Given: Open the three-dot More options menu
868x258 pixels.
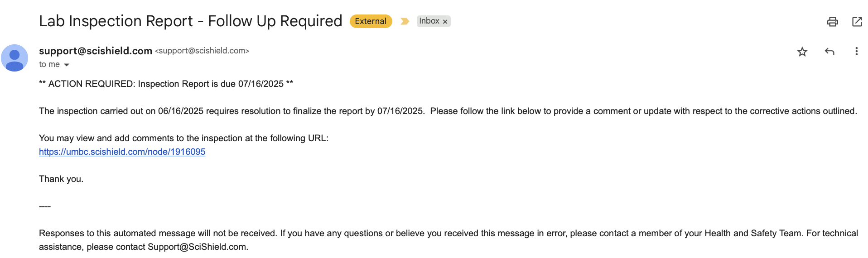Looking at the screenshot, I should (856, 52).
